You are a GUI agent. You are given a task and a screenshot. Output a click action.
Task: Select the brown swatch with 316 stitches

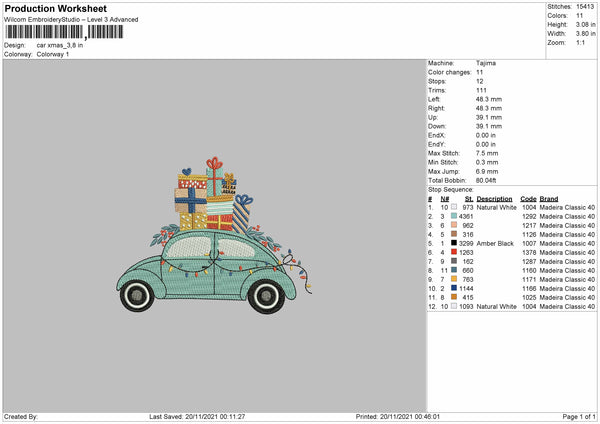(455, 234)
